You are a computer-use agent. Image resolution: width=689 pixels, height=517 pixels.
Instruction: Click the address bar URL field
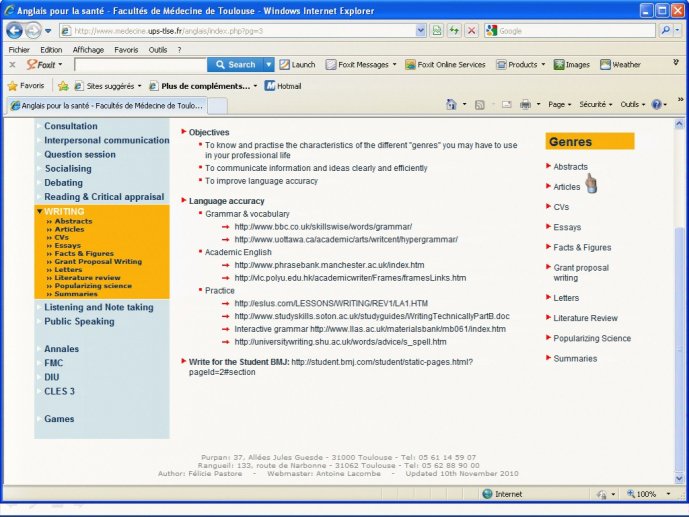237,31
